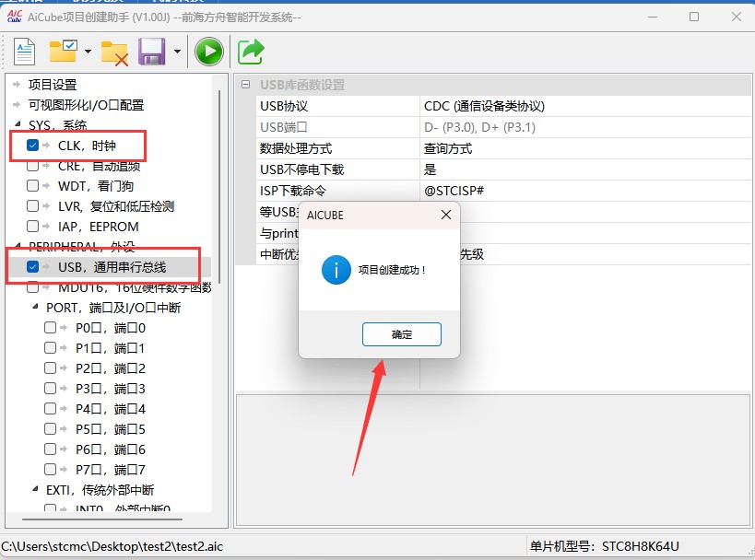755x560 pixels.
Task: Click the USB不停电下载 value 是
Action: click(x=430, y=169)
